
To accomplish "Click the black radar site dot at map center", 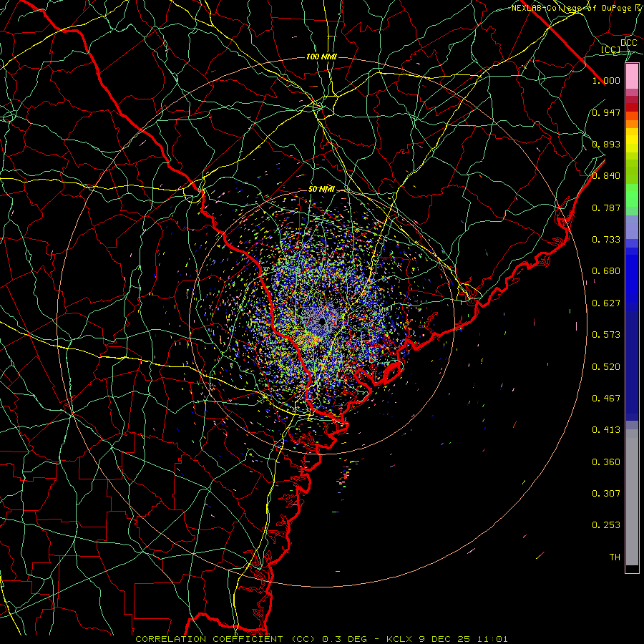I will (x=322, y=321).
